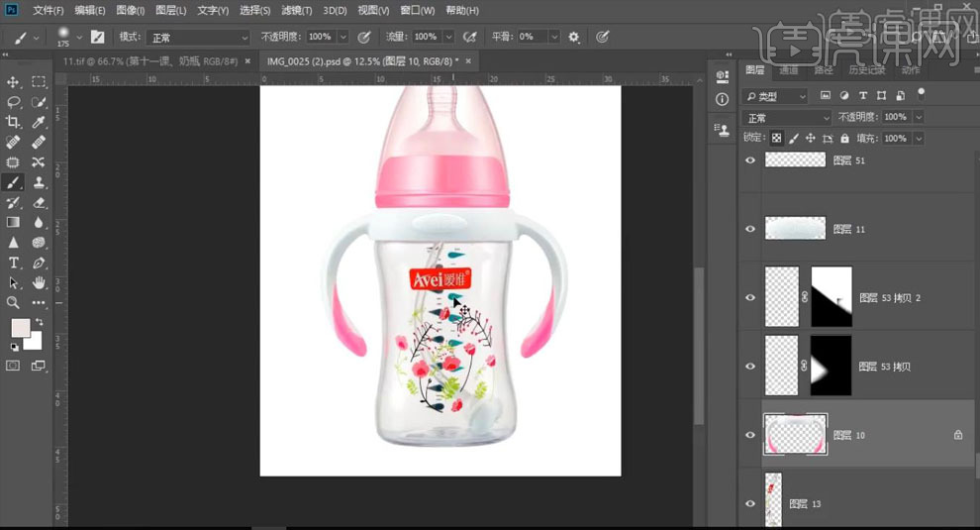Image resolution: width=980 pixels, height=530 pixels.
Task: Select the Horizontal Type tool
Action: point(14,263)
